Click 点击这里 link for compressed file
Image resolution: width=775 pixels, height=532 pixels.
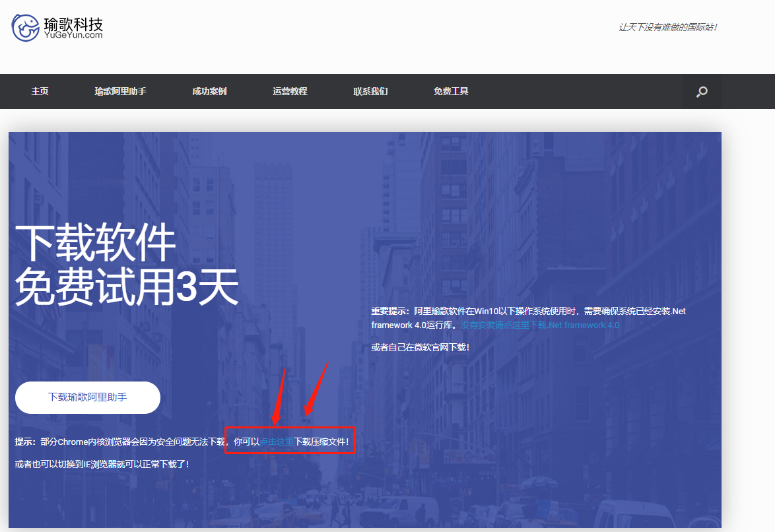(x=277, y=442)
